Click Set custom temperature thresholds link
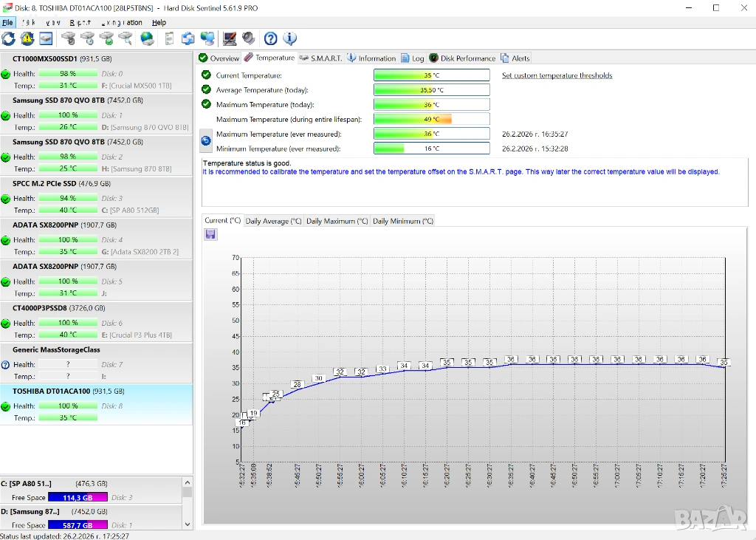The height and width of the screenshot is (540, 756). tap(557, 75)
